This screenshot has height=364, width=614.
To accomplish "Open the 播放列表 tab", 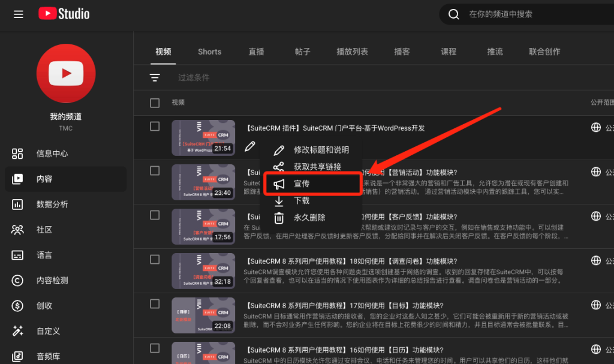I will click(352, 52).
